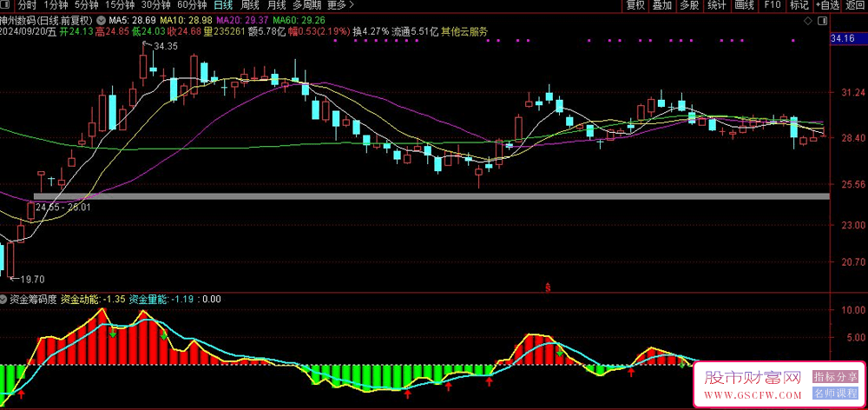Click the 19.70 low price label
The height and width of the screenshot is (410, 868).
tap(32, 279)
